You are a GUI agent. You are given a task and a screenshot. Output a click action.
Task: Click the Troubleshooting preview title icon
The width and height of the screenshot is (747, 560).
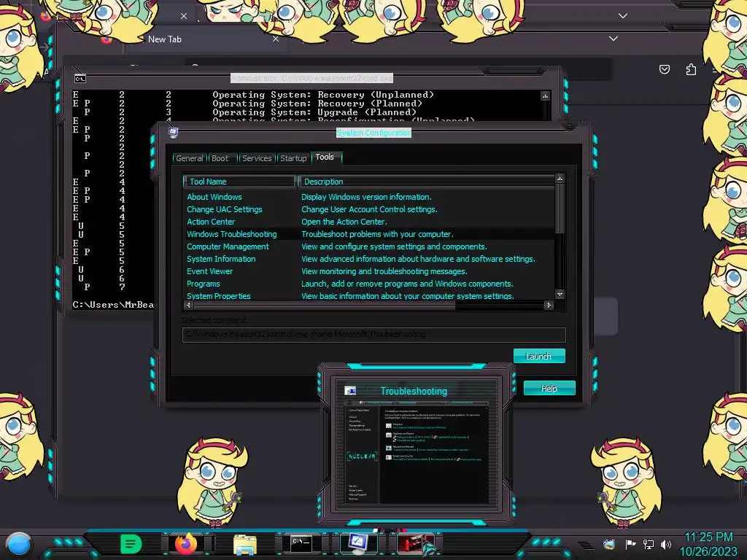tap(350, 391)
